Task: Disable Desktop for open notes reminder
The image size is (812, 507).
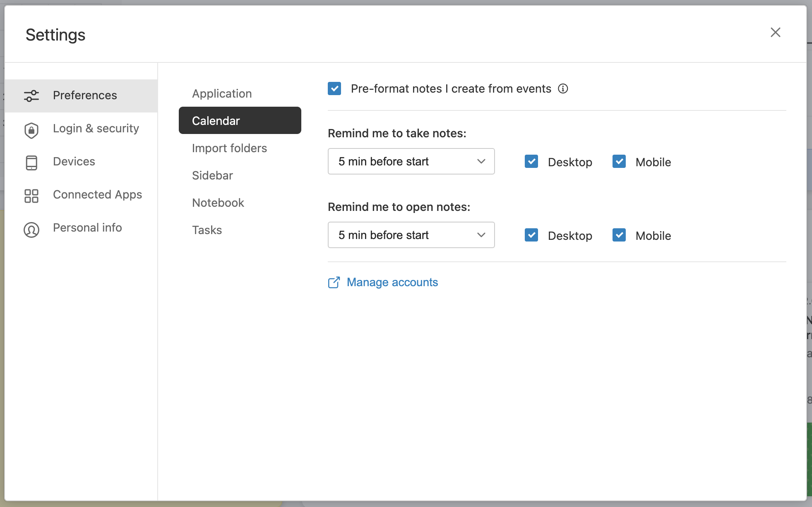Action: tap(531, 235)
